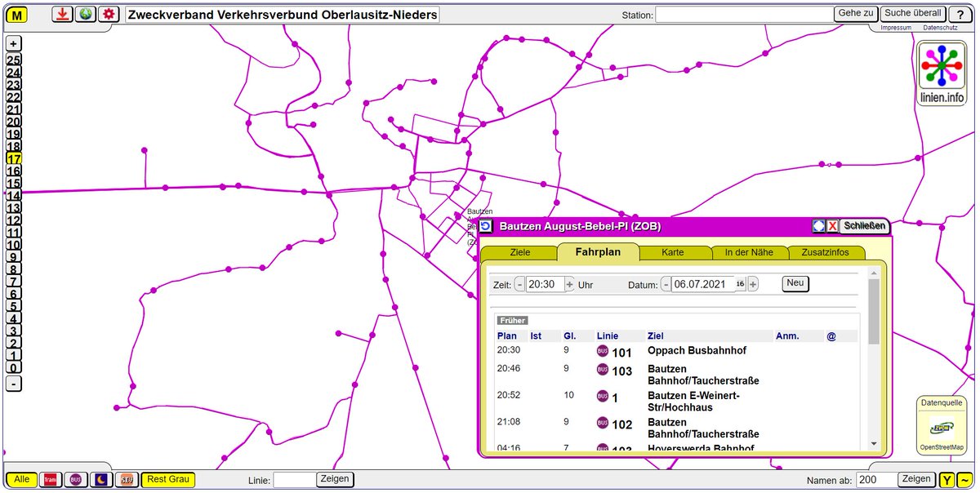Toggle the BUS filter icon
Viewport: 980px width, 493px height.
[x=75, y=480]
